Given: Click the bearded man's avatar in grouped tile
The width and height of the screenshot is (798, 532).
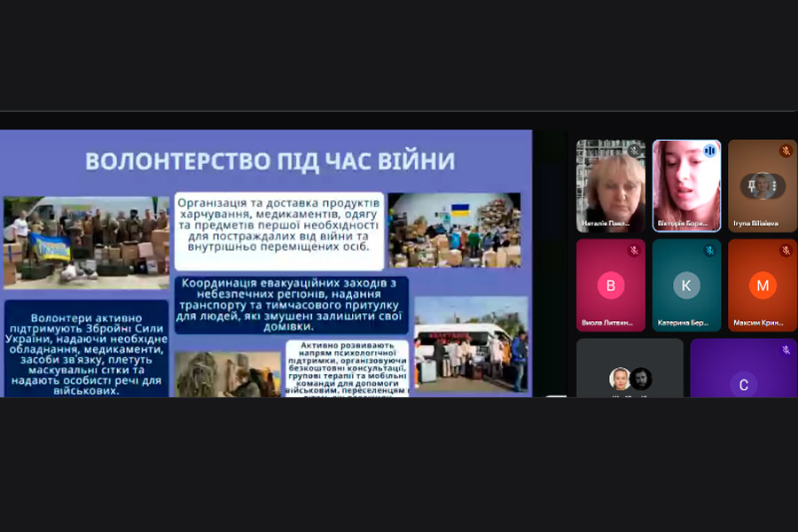Looking at the screenshot, I should 641,379.
